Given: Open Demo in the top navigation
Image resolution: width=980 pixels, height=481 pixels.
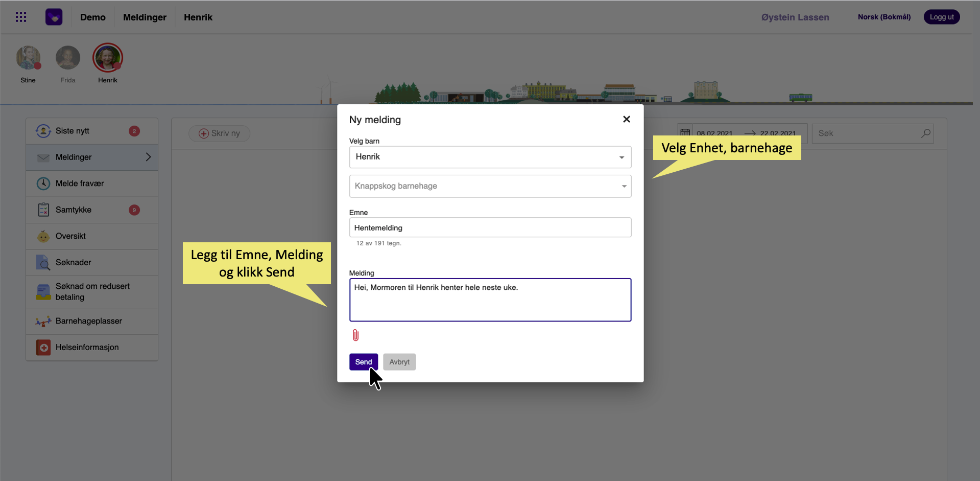Looking at the screenshot, I should pyautogui.click(x=93, y=17).
